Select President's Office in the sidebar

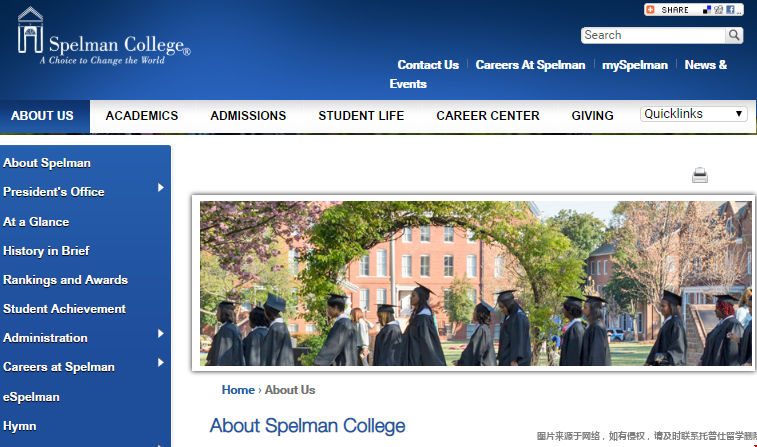pyautogui.click(x=54, y=192)
